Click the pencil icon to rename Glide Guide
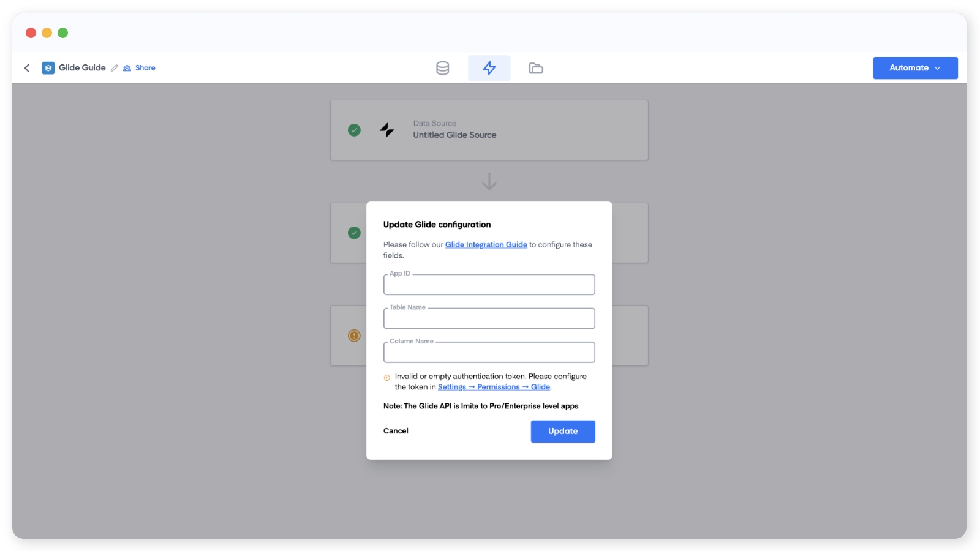 (x=114, y=68)
